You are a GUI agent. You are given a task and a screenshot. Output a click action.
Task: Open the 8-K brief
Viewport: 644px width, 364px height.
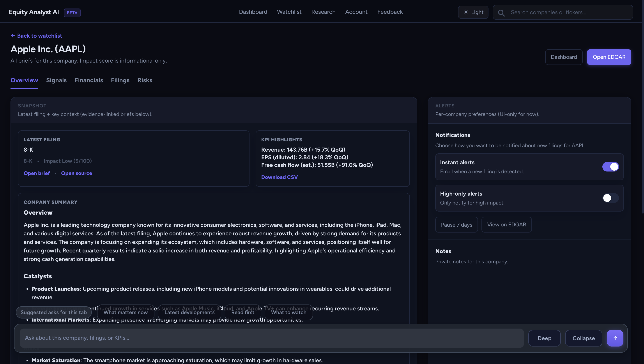pyautogui.click(x=37, y=173)
